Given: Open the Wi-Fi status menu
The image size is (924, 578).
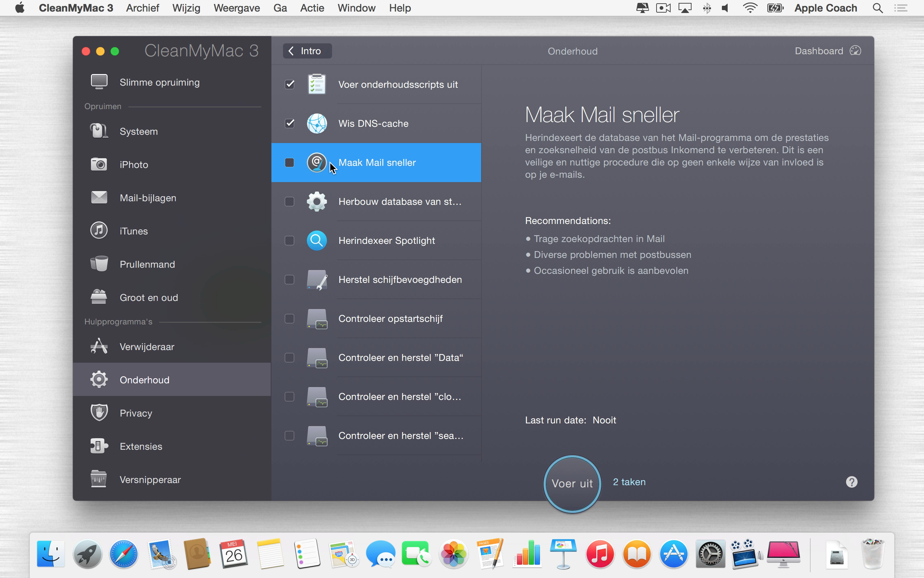Looking at the screenshot, I should [x=750, y=8].
